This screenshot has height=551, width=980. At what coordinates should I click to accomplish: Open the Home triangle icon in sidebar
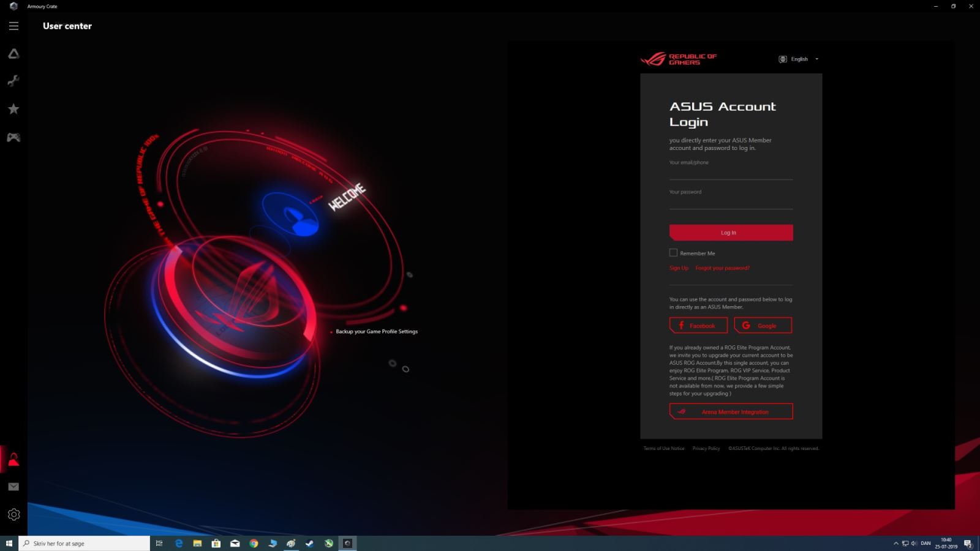13,54
